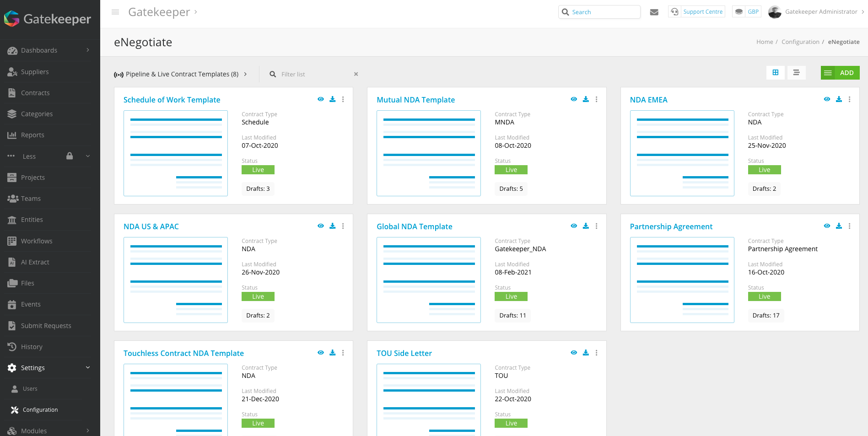Screen dimensions: 868x436
Task: Preview Global NDA Template via eye icon
Action: (574, 226)
